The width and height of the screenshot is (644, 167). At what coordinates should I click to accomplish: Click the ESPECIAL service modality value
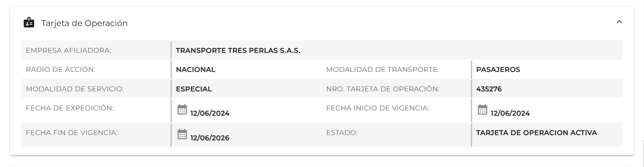pyautogui.click(x=194, y=89)
